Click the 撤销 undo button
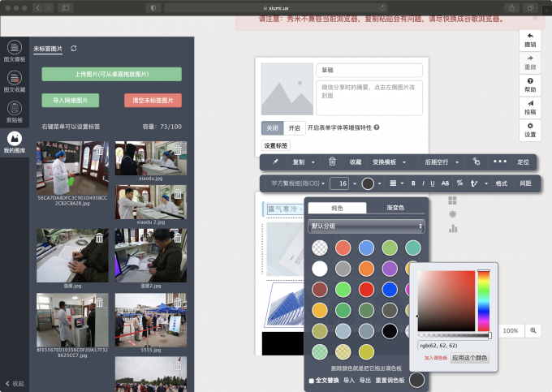Image resolution: width=552 pixels, height=392 pixels. [530, 40]
